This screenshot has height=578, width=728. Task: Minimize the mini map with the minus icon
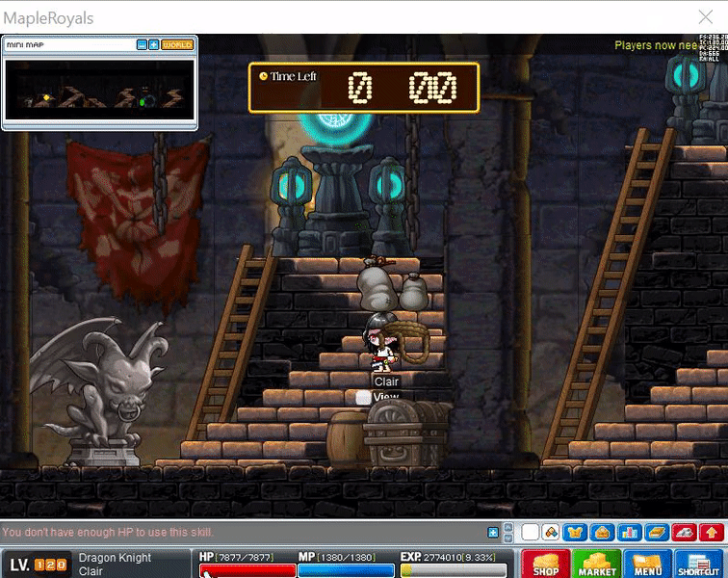click(x=142, y=44)
